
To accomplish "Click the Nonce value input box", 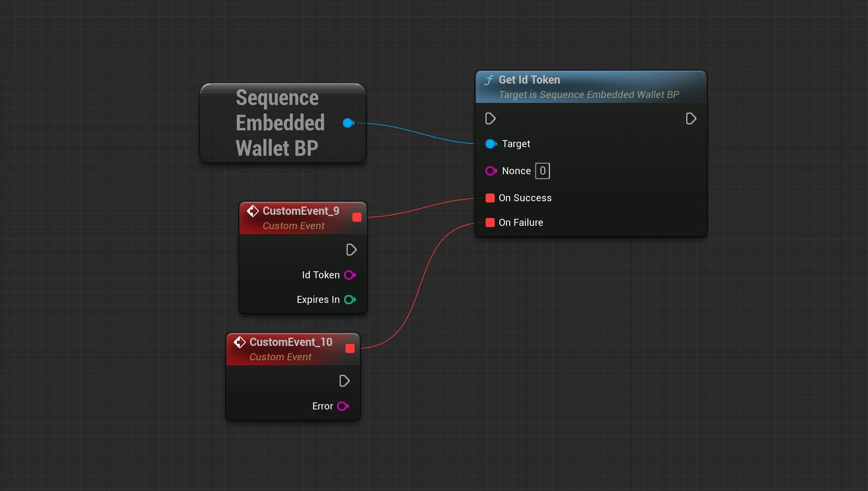I will click(543, 171).
